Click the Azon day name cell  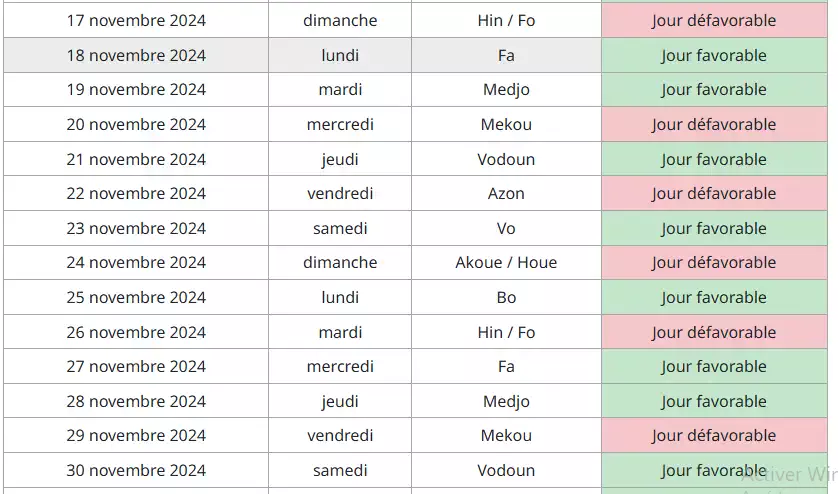[x=506, y=193]
